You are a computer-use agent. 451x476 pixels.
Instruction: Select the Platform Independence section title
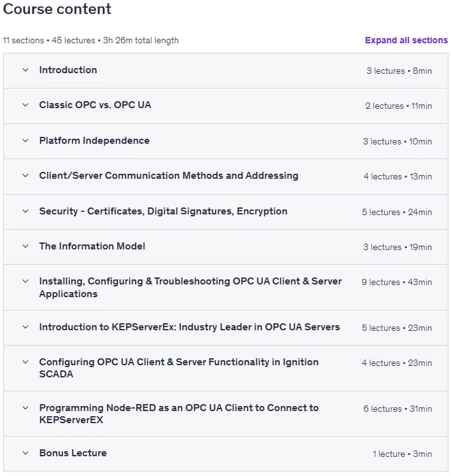click(94, 141)
